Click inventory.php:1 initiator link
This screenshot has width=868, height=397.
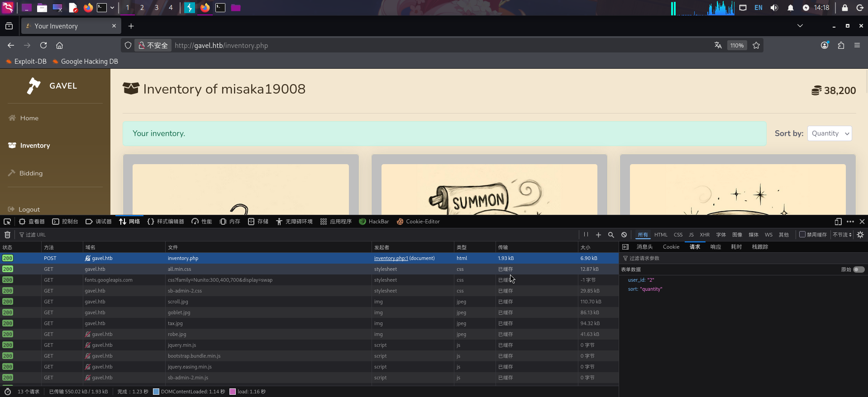point(391,258)
